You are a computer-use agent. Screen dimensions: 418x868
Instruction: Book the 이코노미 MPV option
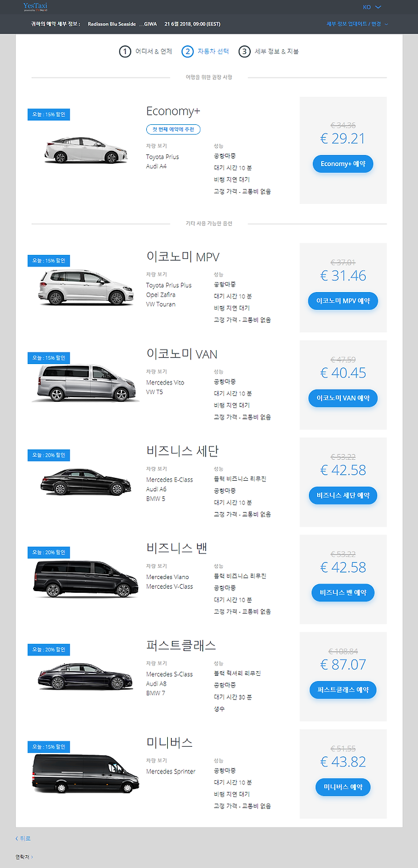(x=343, y=301)
